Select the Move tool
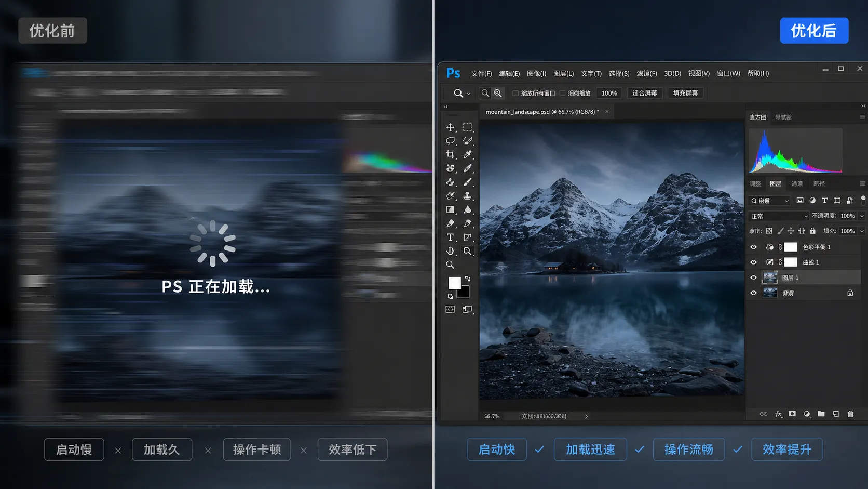The width and height of the screenshot is (868, 489). (x=450, y=127)
